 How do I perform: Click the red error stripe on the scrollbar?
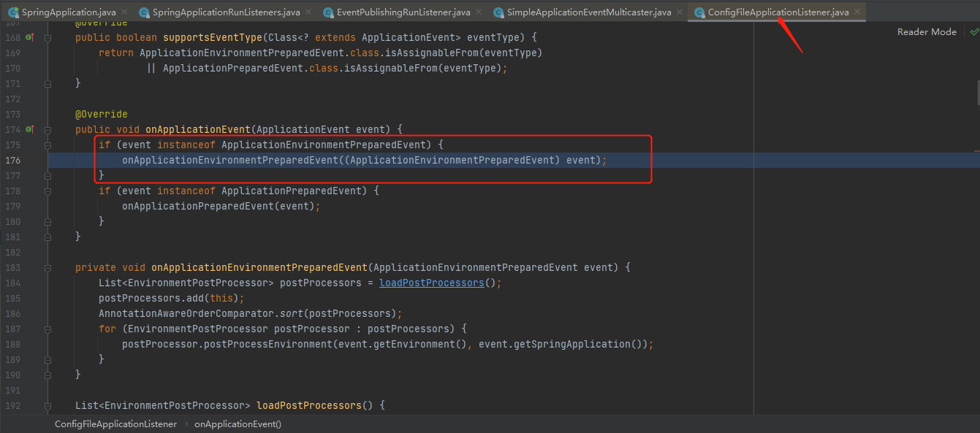pyautogui.click(x=976, y=151)
